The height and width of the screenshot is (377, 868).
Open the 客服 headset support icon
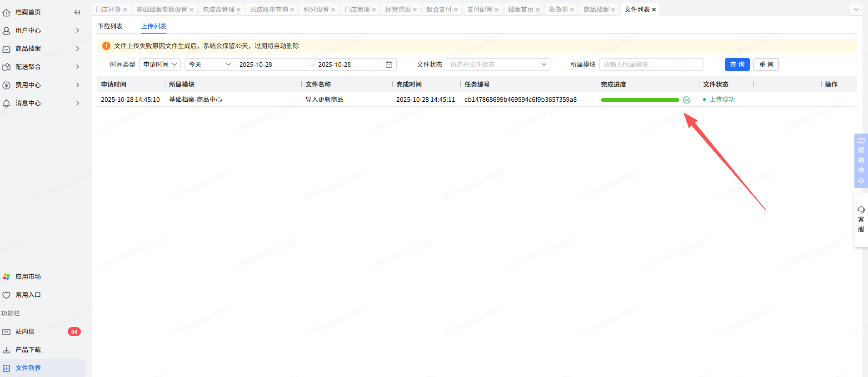click(x=861, y=210)
